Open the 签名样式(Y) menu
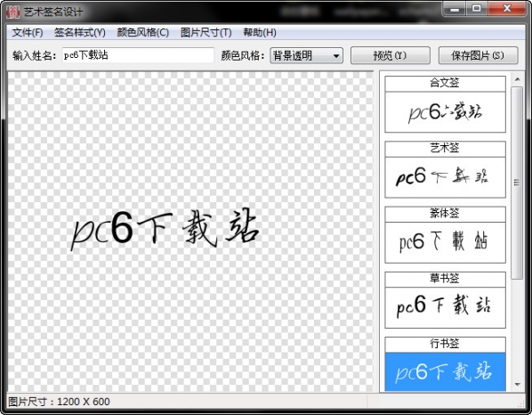Image resolution: width=532 pixels, height=415 pixels. [x=80, y=33]
